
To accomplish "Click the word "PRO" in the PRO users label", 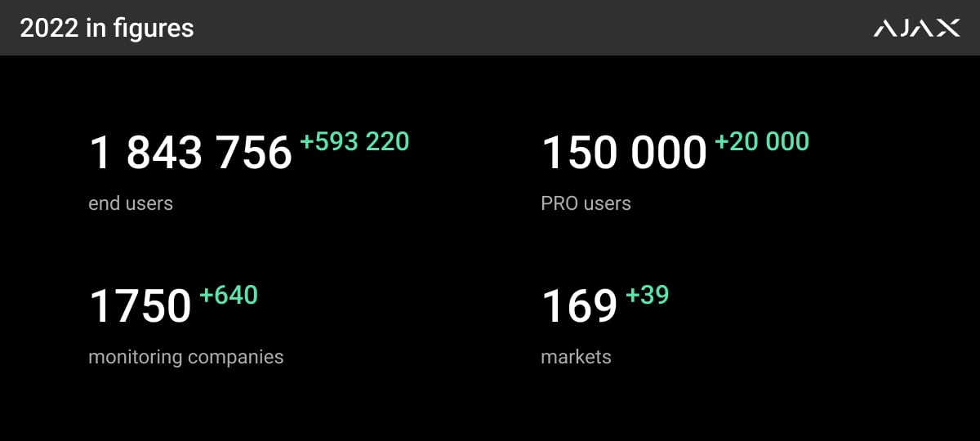I will coord(559,203).
